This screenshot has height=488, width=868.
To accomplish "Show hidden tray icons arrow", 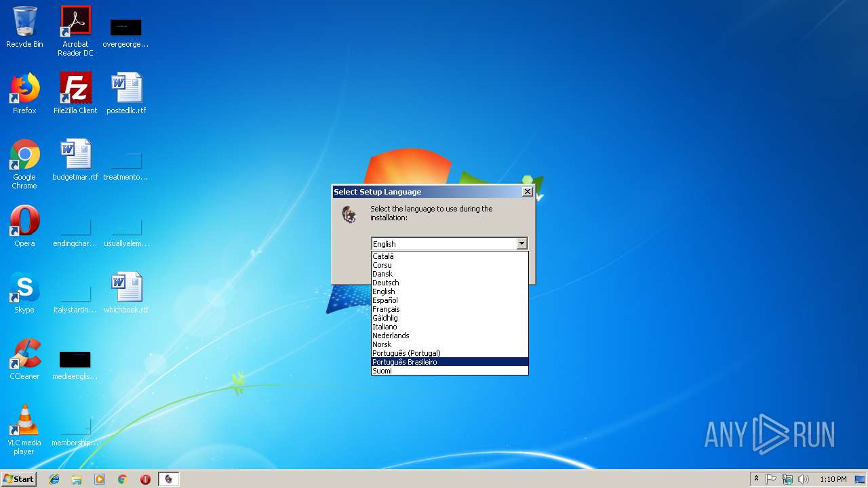I will tap(756, 479).
